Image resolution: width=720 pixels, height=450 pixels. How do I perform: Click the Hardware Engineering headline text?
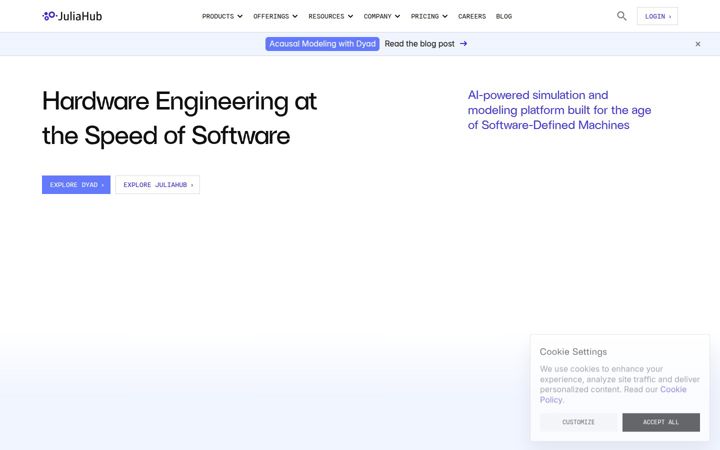tap(180, 118)
